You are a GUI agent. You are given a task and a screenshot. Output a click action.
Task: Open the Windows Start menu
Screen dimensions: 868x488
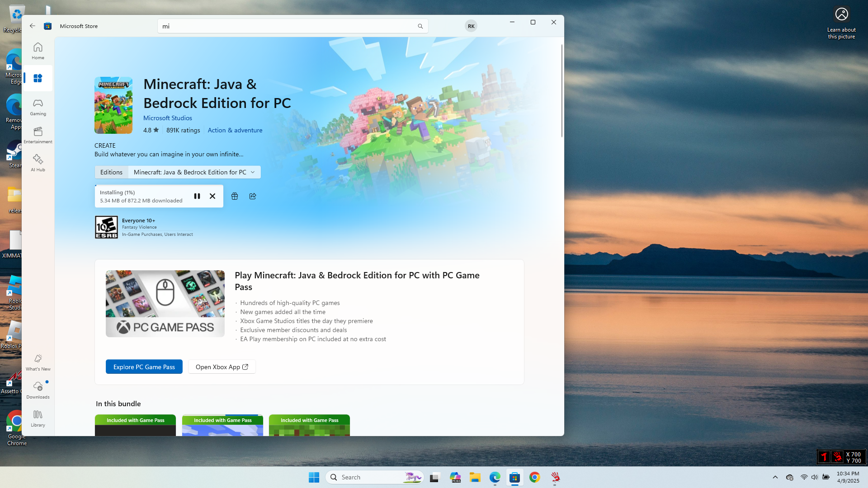coord(314,477)
